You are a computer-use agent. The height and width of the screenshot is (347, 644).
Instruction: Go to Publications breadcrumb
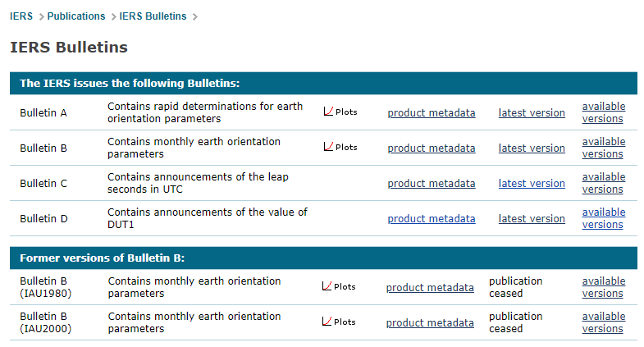coord(76,16)
